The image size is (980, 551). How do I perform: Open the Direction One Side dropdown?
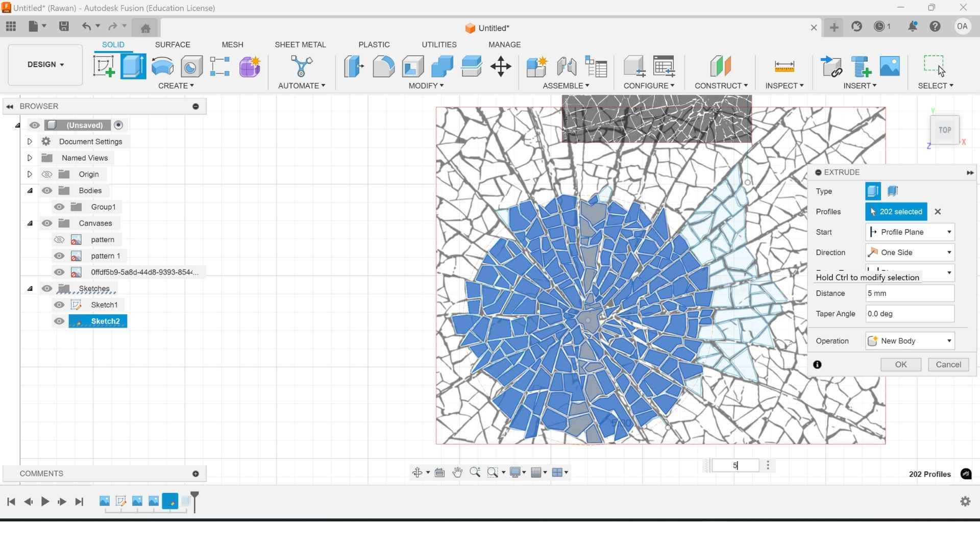pyautogui.click(x=910, y=253)
